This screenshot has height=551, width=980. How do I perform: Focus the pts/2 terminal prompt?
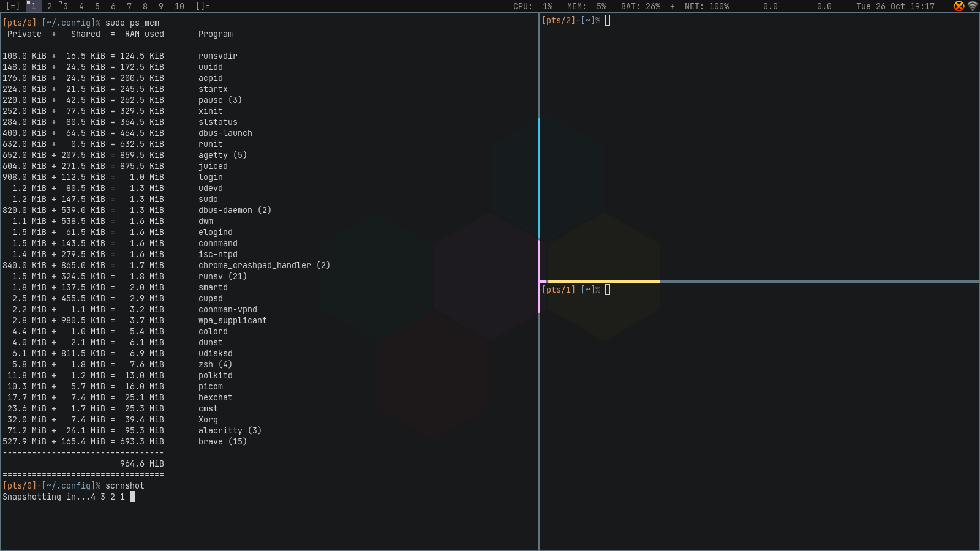576,20
